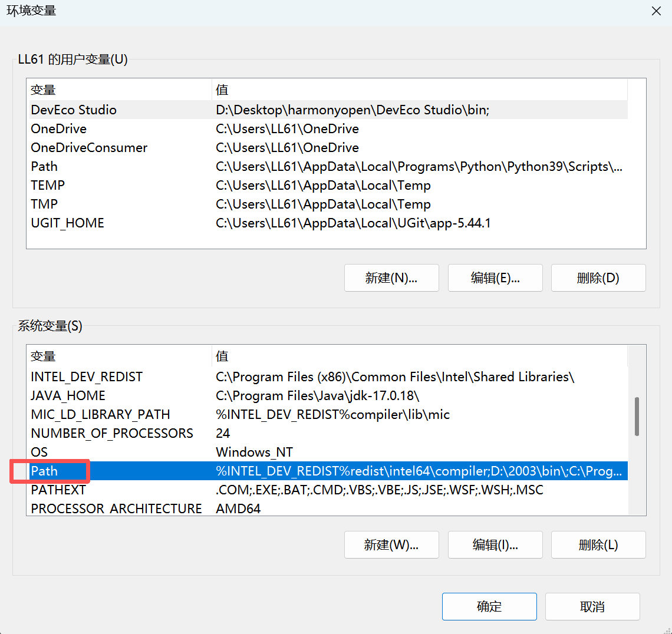
Task: Click 编辑(I)... button for system variables
Action: [x=495, y=545]
